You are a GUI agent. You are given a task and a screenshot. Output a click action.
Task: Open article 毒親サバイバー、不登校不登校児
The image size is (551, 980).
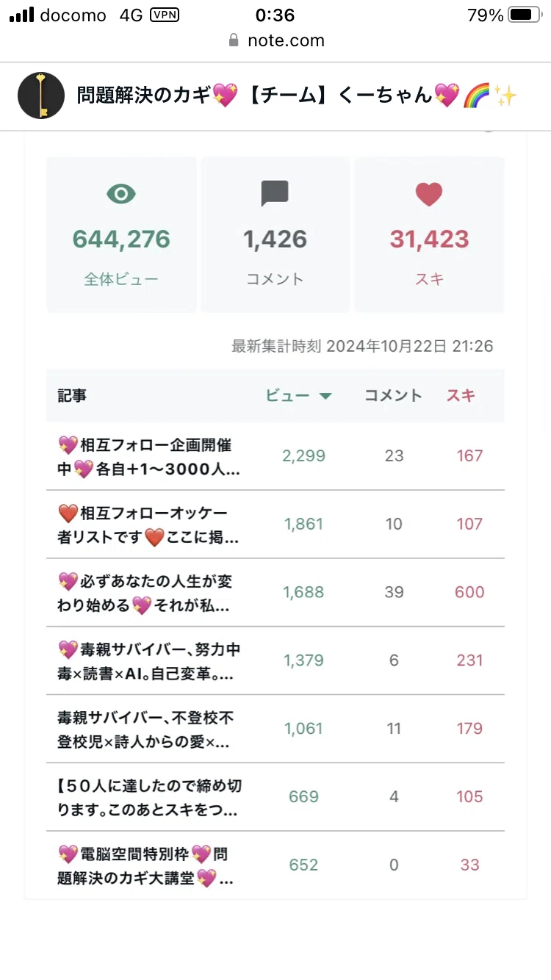275,729
